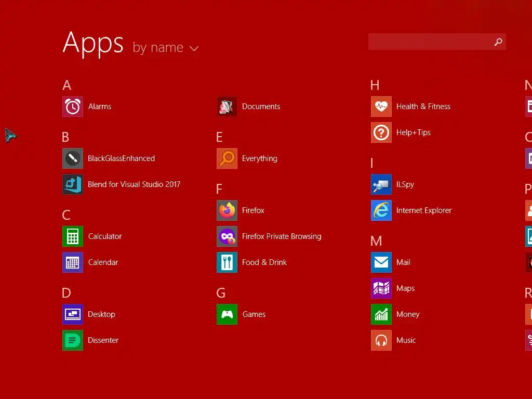Viewport: 532px width, 399px height.
Task: Select the letter G group header
Action: coord(221,293)
